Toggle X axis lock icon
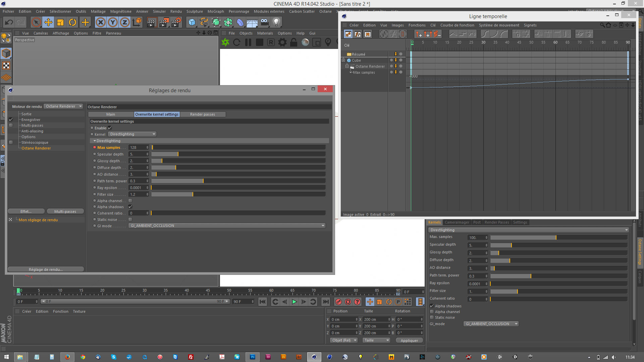This screenshot has height=362, width=644. (x=100, y=22)
